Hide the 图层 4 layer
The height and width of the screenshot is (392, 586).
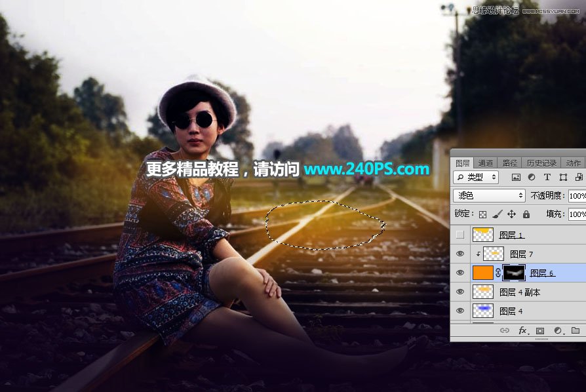[460, 311]
